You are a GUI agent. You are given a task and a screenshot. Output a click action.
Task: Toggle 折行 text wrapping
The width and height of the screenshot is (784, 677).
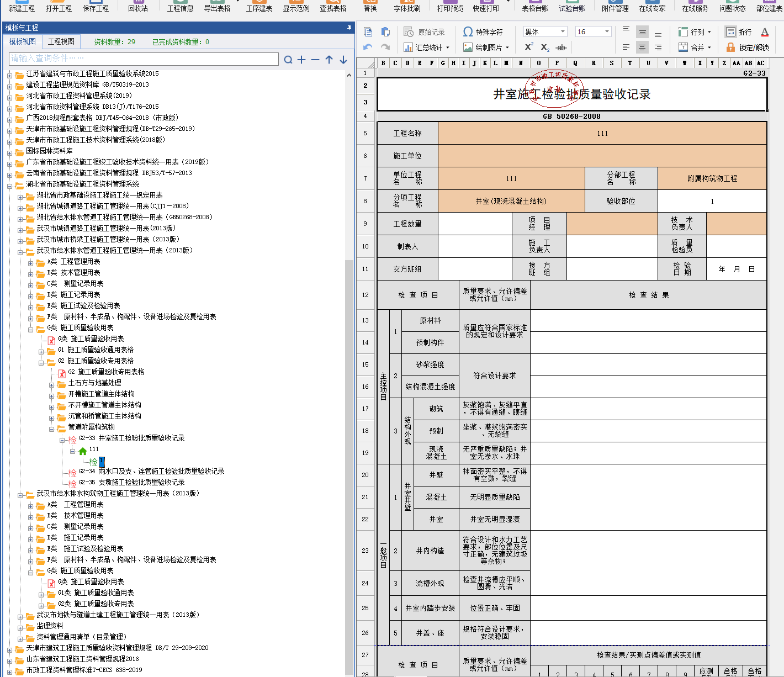point(739,32)
